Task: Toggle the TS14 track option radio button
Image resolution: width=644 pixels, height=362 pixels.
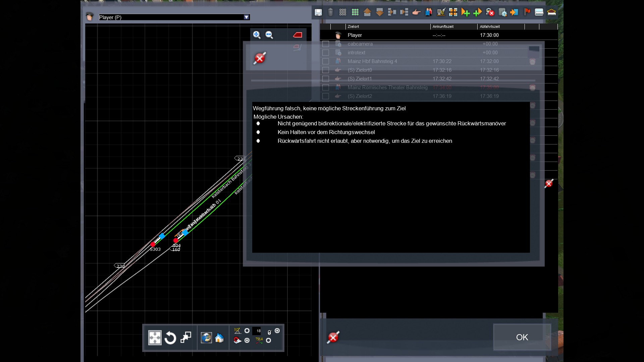Action: tap(268, 340)
